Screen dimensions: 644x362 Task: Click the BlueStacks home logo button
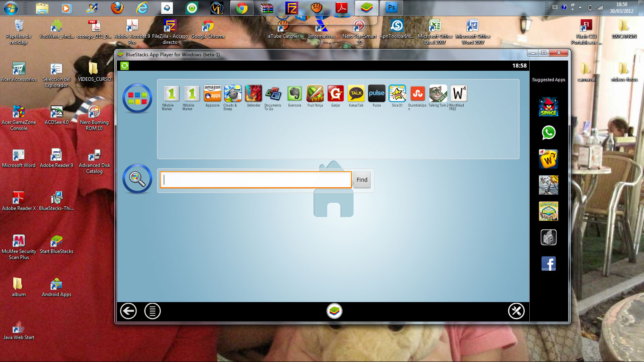tap(334, 311)
